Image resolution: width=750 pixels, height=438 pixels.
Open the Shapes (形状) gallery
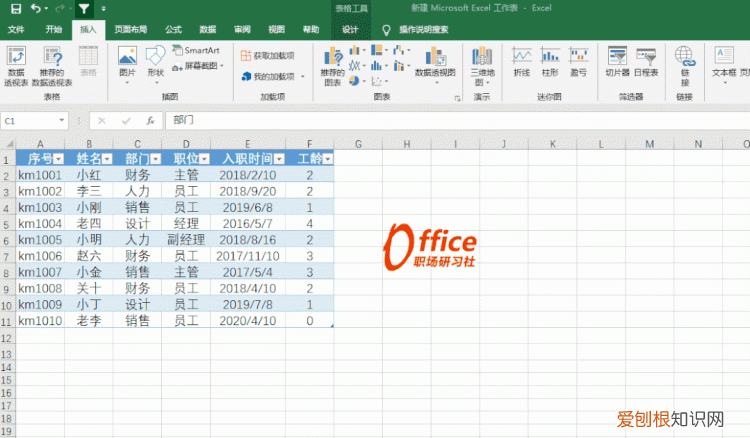(x=155, y=66)
